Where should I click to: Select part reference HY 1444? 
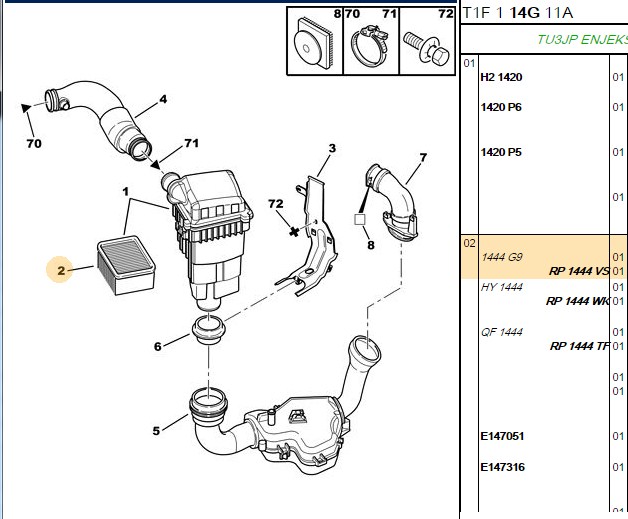(x=502, y=287)
